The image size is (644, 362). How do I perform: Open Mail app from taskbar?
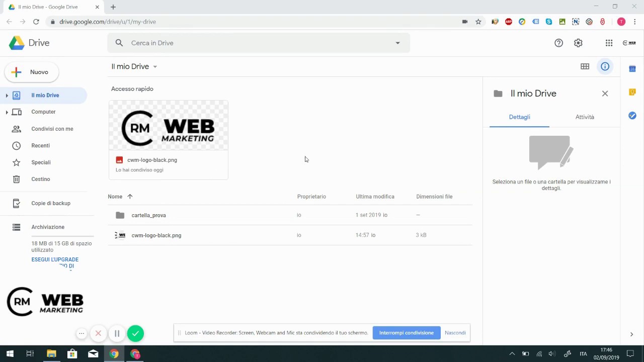pos(93,354)
